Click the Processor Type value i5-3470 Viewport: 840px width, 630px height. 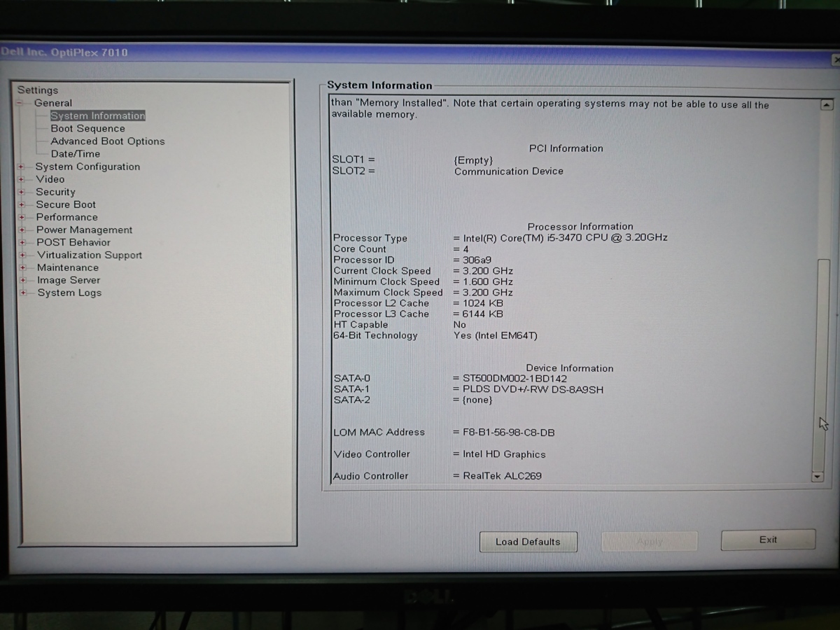coord(565,238)
